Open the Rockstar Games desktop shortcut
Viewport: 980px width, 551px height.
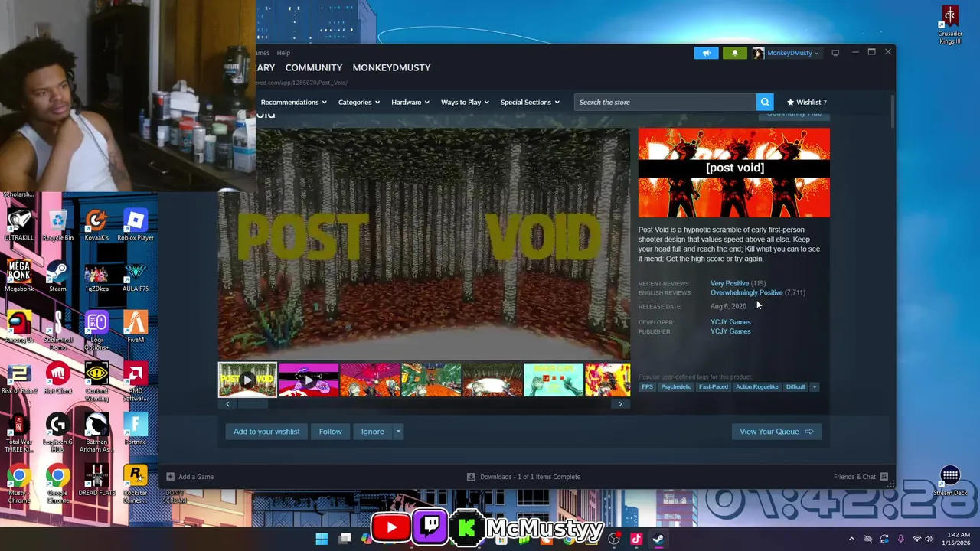[136, 484]
